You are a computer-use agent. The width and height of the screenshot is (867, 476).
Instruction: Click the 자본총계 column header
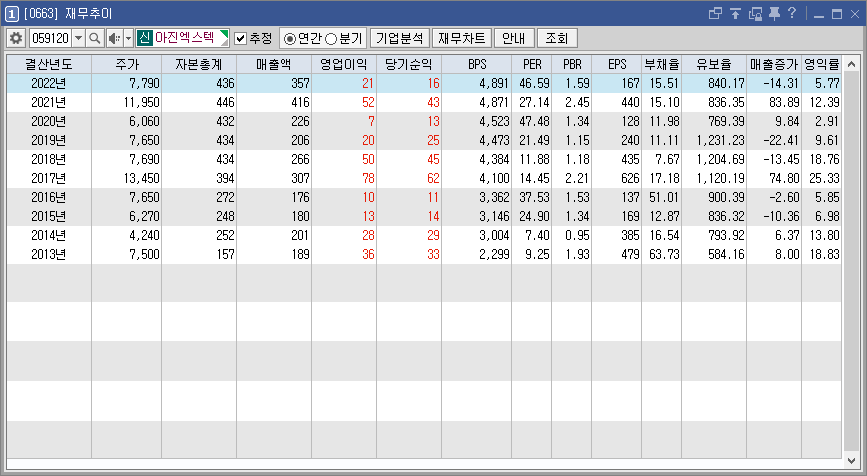tap(199, 64)
